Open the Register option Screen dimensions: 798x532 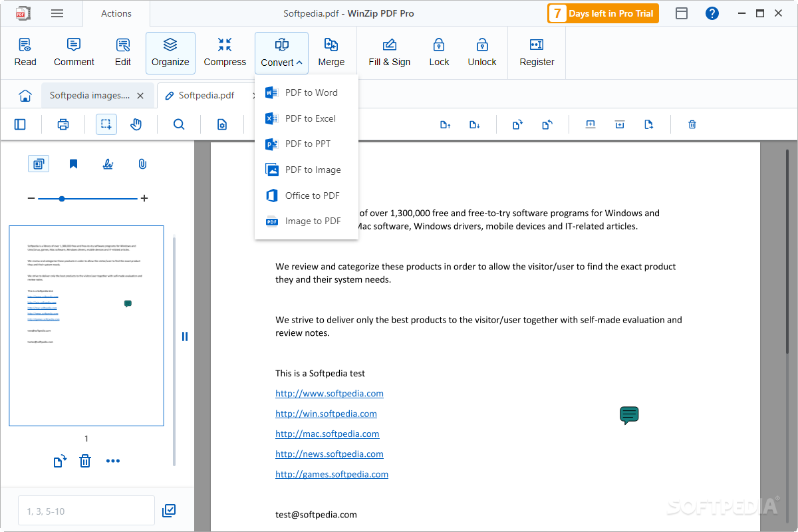point(537,53)
